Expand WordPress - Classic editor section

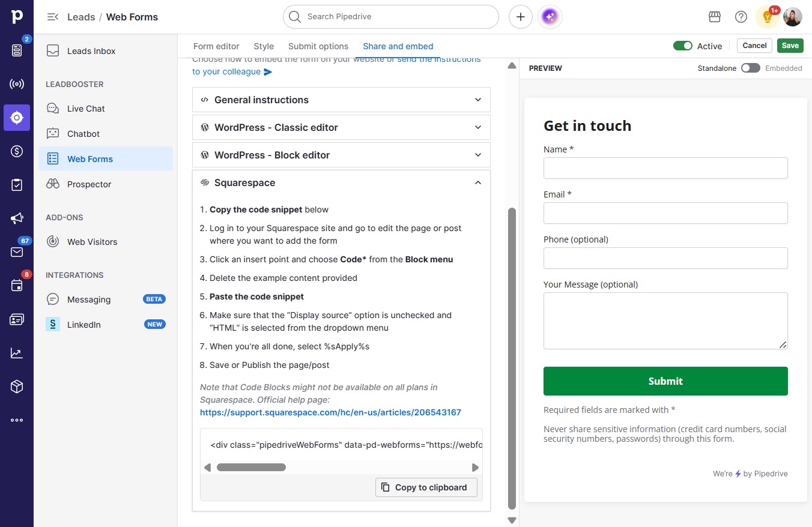[341, 127]
